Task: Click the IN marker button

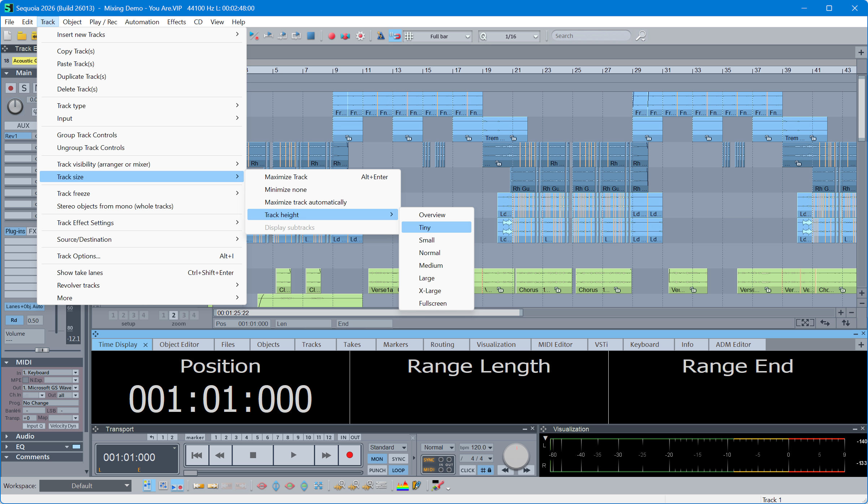Action: click(343, 437)
